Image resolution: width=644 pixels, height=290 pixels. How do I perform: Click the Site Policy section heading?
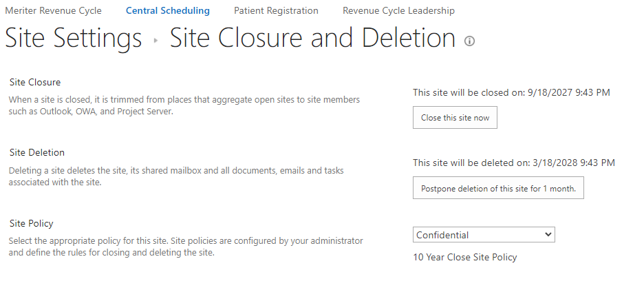[x=32, y=223]
